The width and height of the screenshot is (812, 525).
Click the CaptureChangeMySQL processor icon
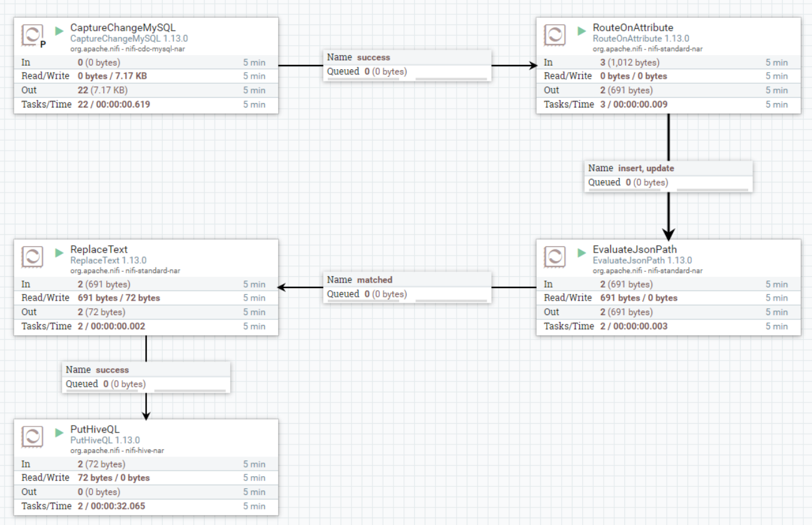coord(32,34)
